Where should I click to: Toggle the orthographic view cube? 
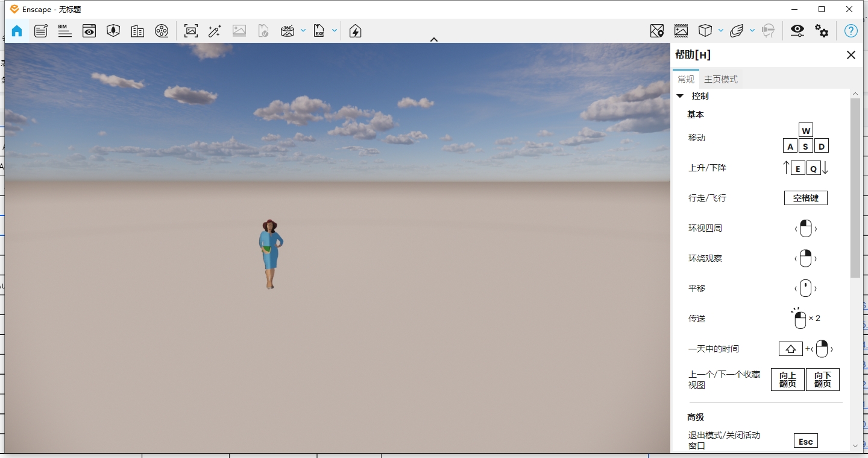click(x=705, y=31)
